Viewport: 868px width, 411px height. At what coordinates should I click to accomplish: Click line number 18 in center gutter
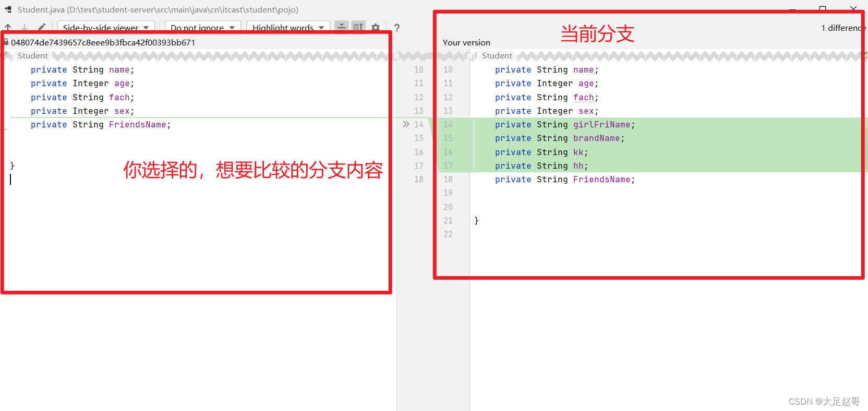pos(419,179)
